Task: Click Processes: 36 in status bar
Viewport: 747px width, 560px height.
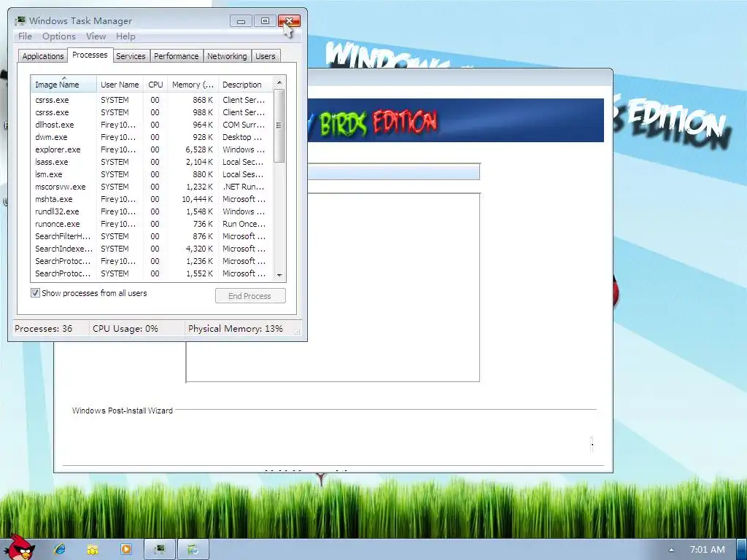Action: [x=43, y=329]
